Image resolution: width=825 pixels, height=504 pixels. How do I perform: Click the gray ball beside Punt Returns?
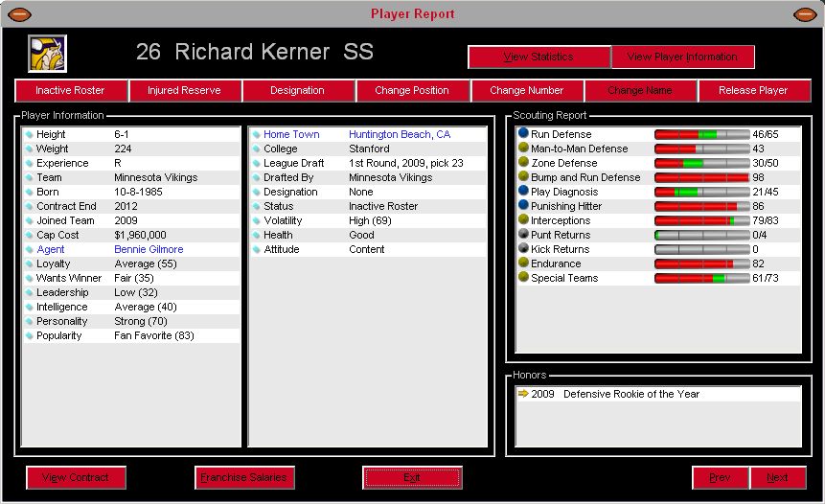[x=523, y=235]
